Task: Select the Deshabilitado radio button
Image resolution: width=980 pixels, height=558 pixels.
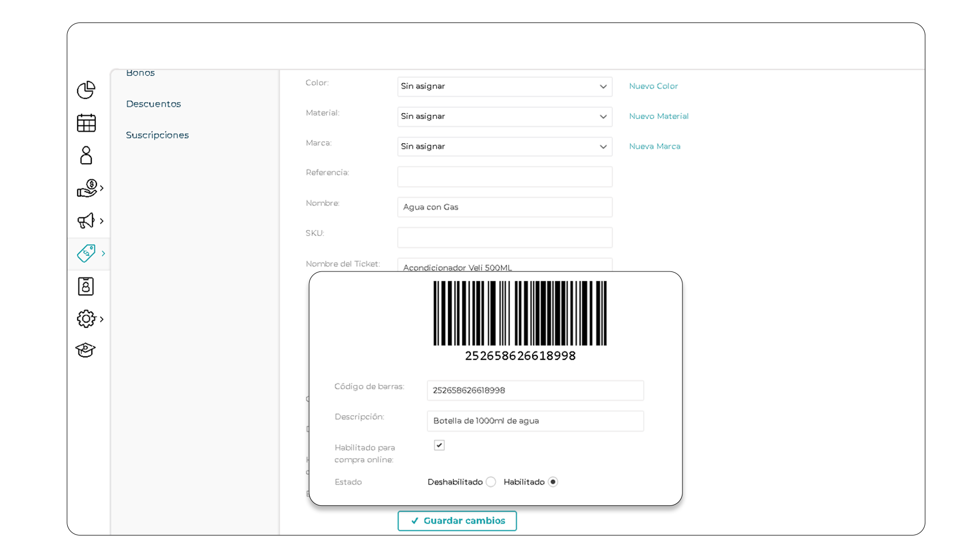Action: click(x=491, y=482)
